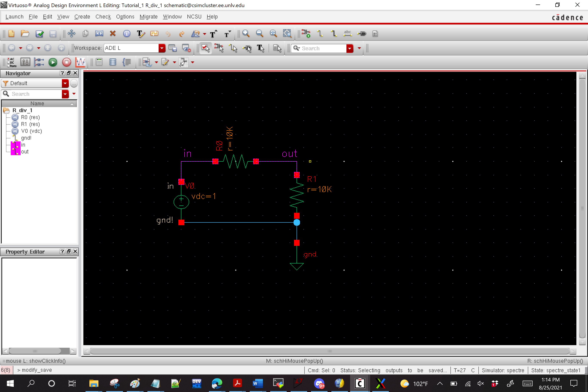Stop the simulation with red stop icon
The height and width of the screenshot is (392, 588).
[x=66, y=62]
